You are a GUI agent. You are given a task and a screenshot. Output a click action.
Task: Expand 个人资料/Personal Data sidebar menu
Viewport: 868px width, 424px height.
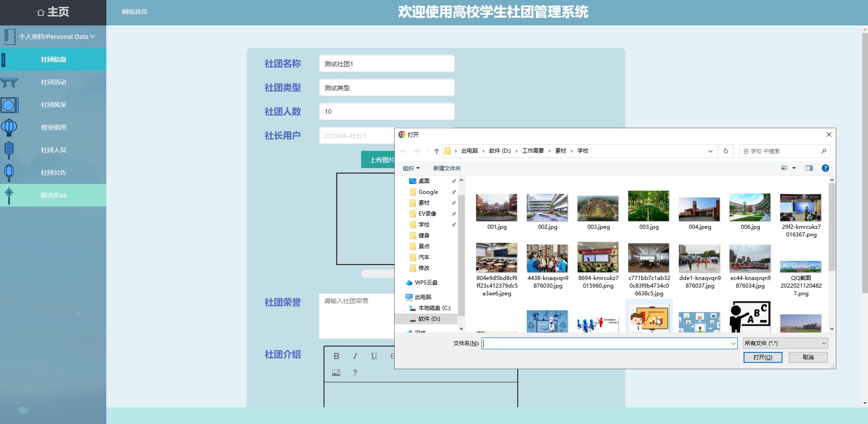(57, 37)
